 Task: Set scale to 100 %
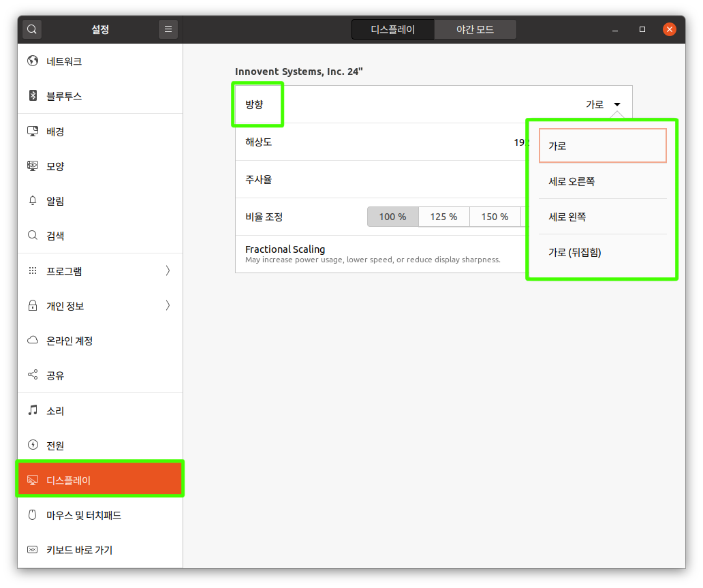[x=393, y=217]
